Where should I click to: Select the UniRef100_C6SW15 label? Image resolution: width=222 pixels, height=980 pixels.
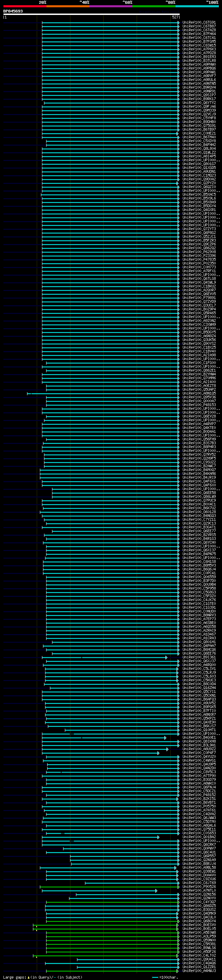coord(199,45)
